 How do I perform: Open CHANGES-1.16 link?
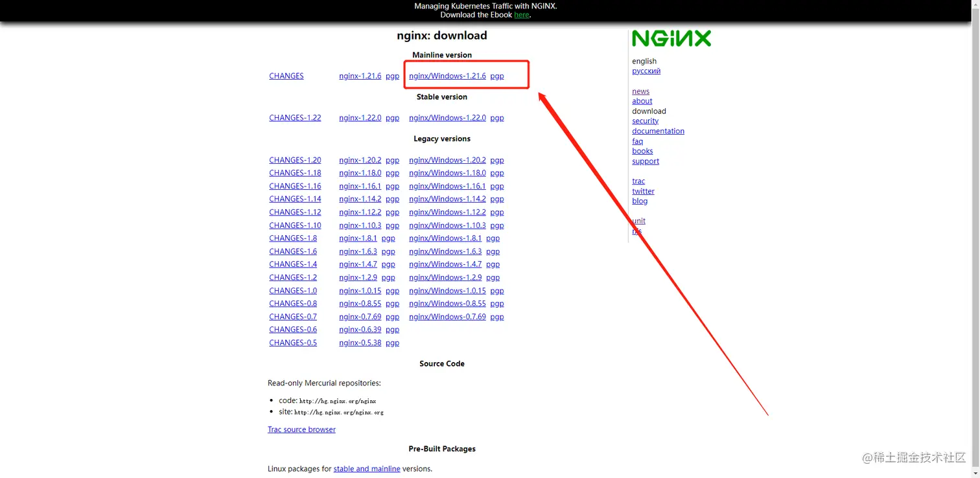pyautogui.click(x=295, y=186)
